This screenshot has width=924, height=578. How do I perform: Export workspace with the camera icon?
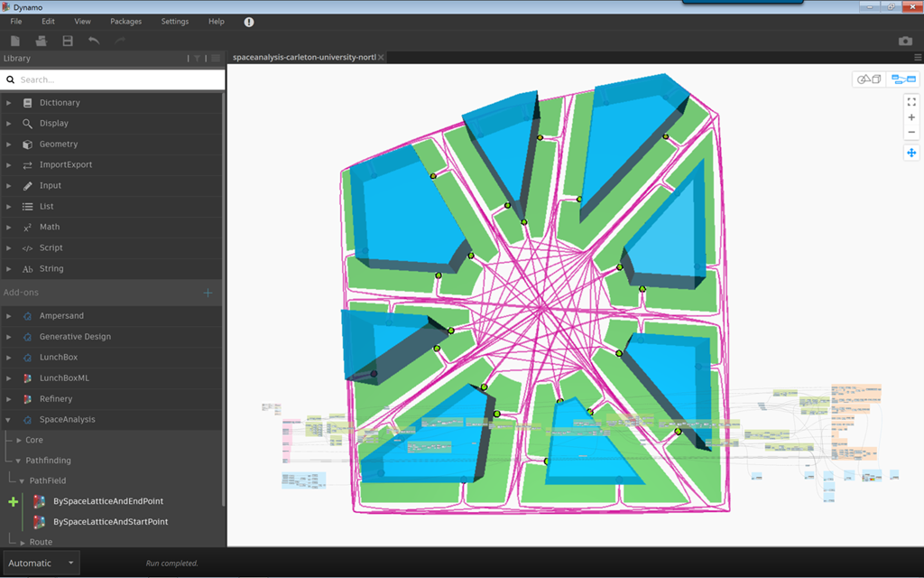[x=905, y=41]
